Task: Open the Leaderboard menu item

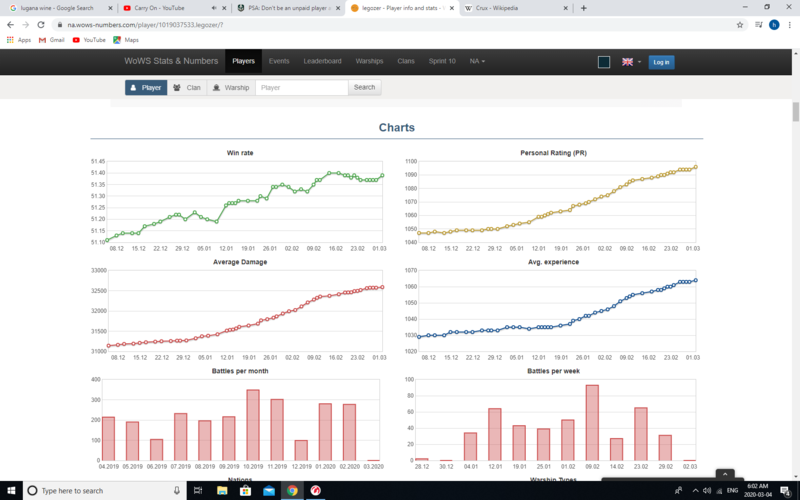Action: pos(323,61)
